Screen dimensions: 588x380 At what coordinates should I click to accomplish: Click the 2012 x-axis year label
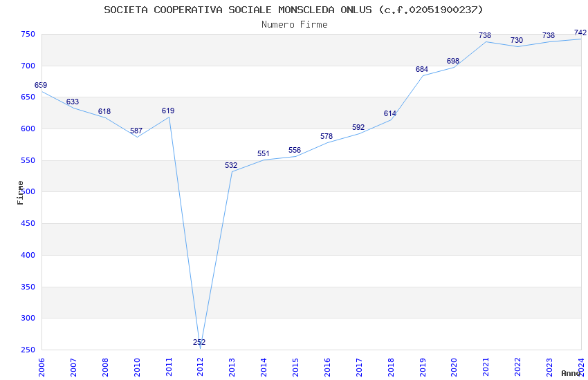click(x=200, y=368)
